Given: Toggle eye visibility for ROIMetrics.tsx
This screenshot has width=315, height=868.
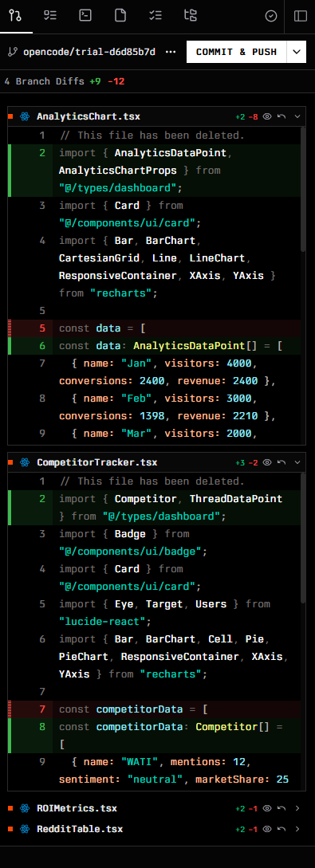Looking at the screenshot, I should 267,808.
